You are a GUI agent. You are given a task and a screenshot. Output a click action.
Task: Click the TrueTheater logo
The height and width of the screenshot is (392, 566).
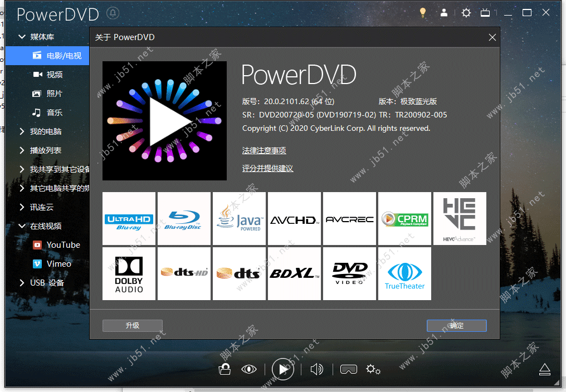pyautogui.click(x=404, y=273)
